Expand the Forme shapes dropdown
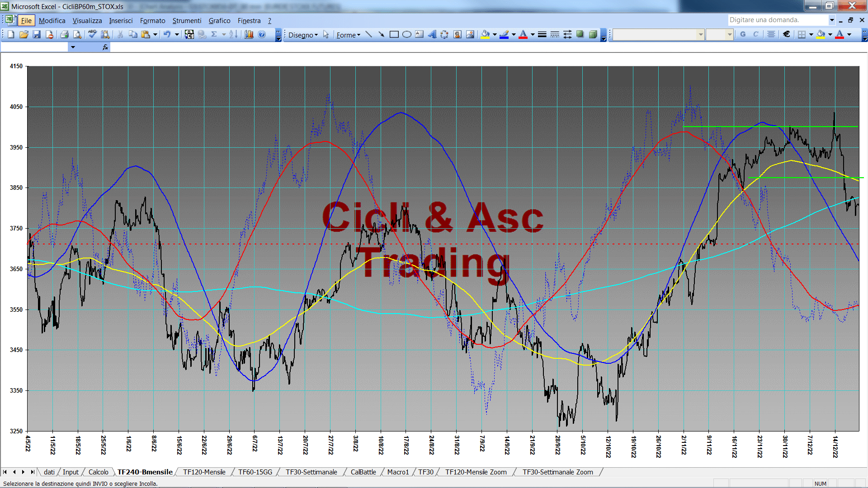The height and width of the screenshot is (488, 868). click(348, 35)
